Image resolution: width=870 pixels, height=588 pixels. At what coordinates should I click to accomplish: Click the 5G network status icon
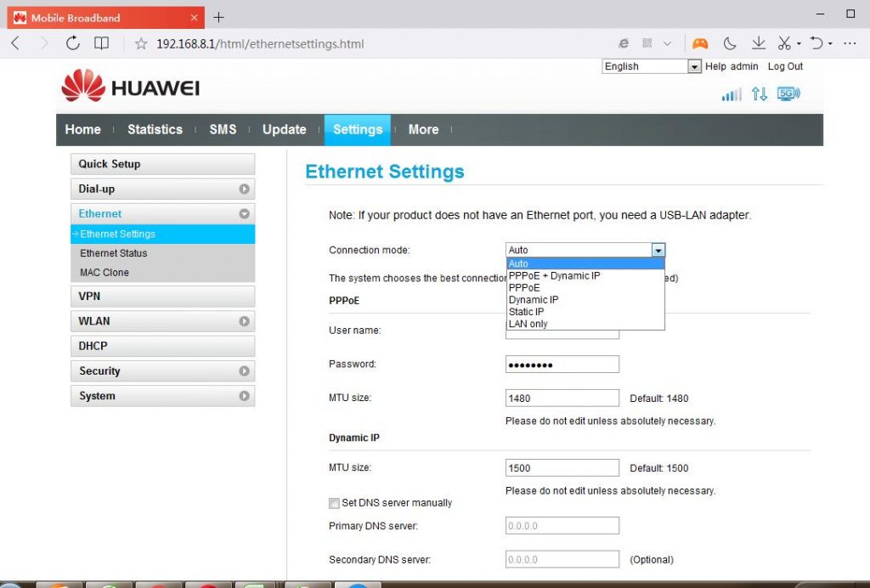(788, 93)
